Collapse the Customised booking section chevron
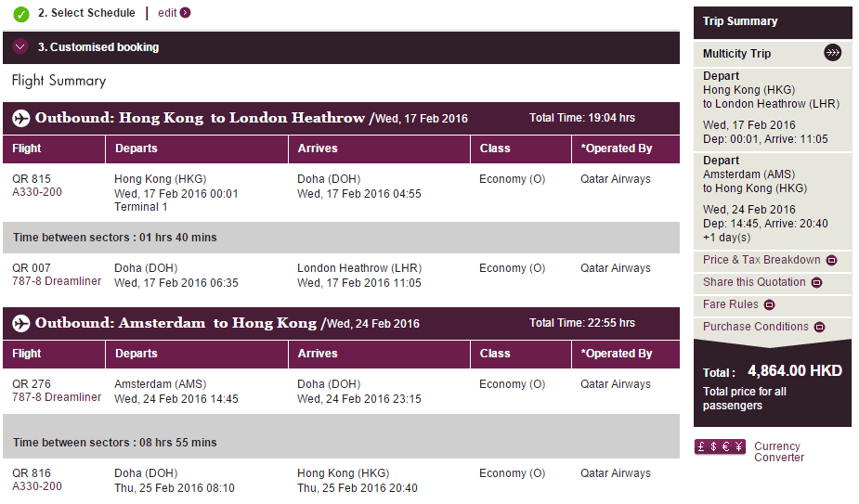The image size is (859, 504). pyautogui.click(x=20, y=47)
